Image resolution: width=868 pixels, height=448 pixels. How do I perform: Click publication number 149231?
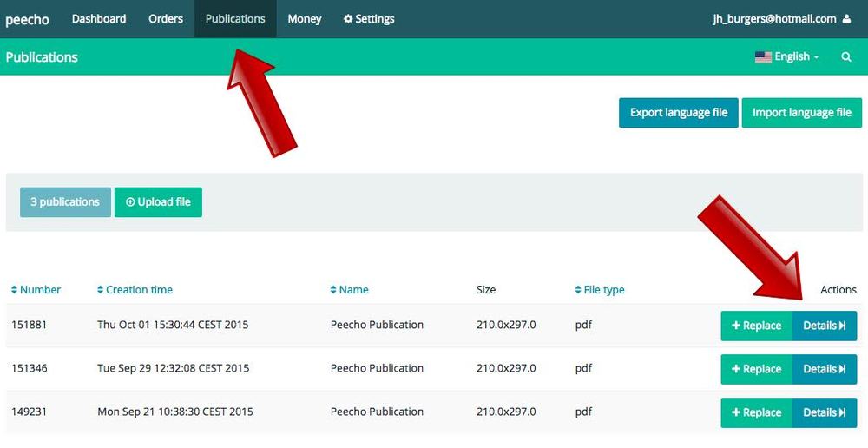click(x=29, y=412)
